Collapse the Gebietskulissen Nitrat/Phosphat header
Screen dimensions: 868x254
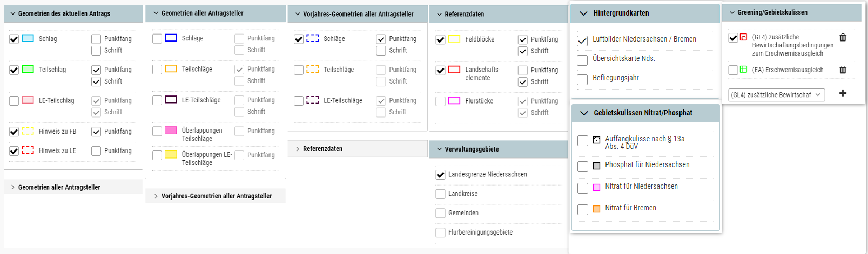(584, 113)
